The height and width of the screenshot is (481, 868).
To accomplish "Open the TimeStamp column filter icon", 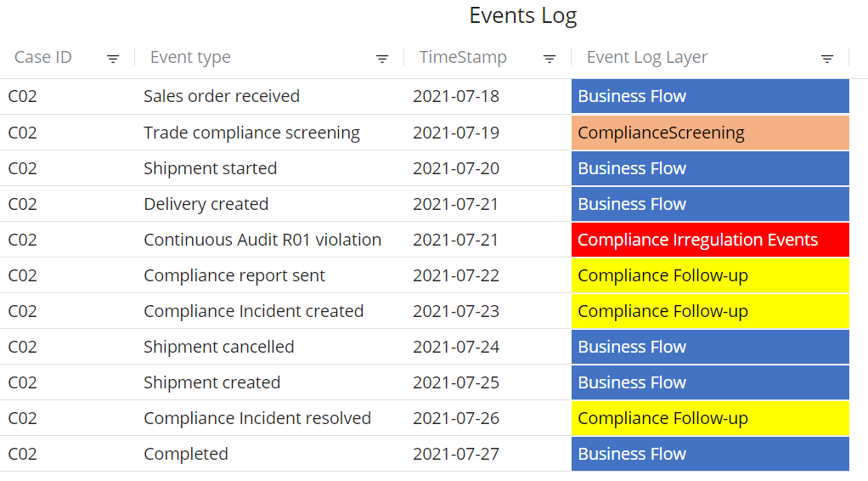I will [550, 59].
